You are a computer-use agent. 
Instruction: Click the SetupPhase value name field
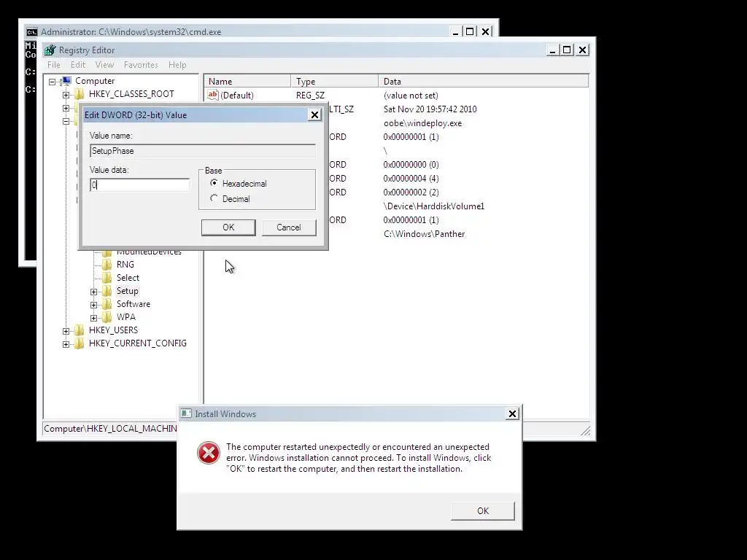pos(203,150)
